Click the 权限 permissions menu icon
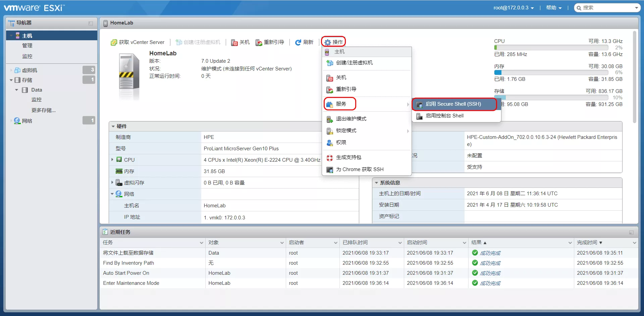644x316 pixels. click(330, 143)
